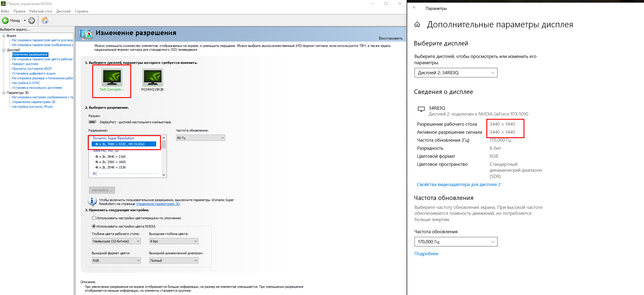Select the NVIDIA color settings radio button
The height and width of the screenshot is (295, 644).
[x=94, y=226]
